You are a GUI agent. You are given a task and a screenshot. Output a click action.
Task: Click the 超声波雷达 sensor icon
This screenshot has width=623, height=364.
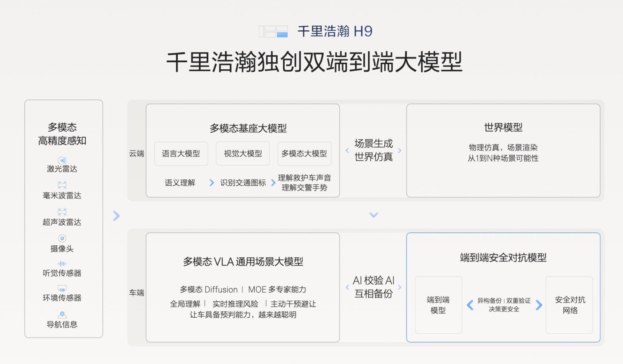coord(62,212)
